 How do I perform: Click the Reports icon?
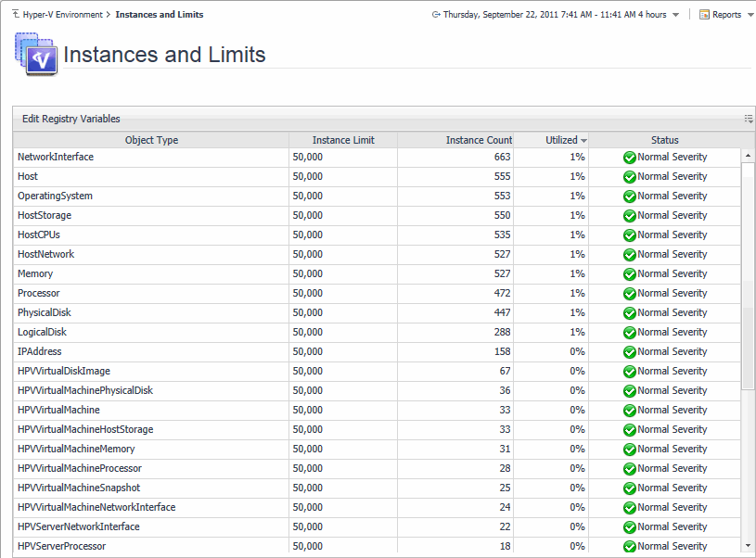(704, 15)
